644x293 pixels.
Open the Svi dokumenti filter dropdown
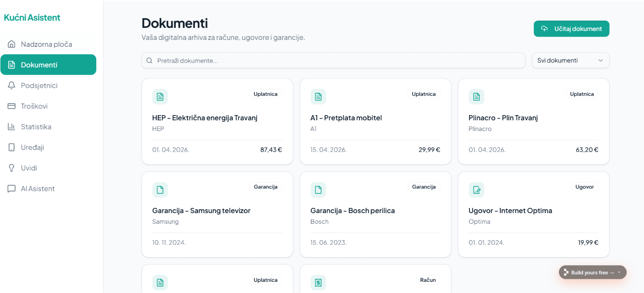(570, 61)
